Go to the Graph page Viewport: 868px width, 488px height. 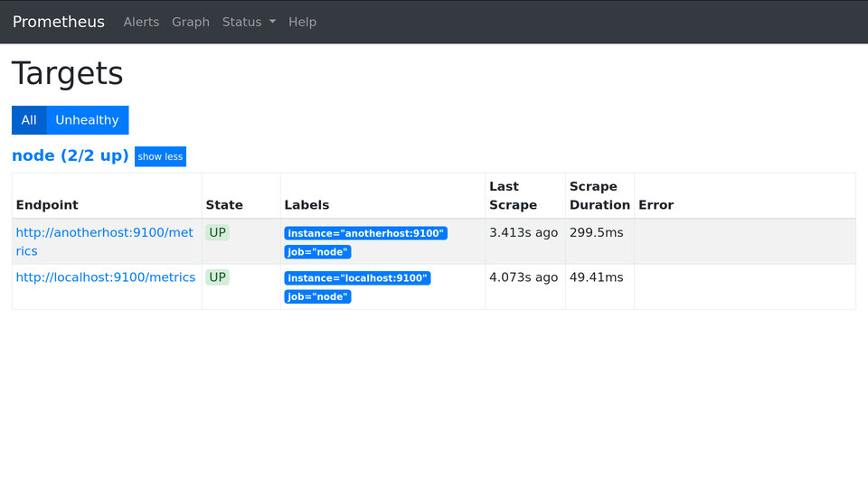191,22
